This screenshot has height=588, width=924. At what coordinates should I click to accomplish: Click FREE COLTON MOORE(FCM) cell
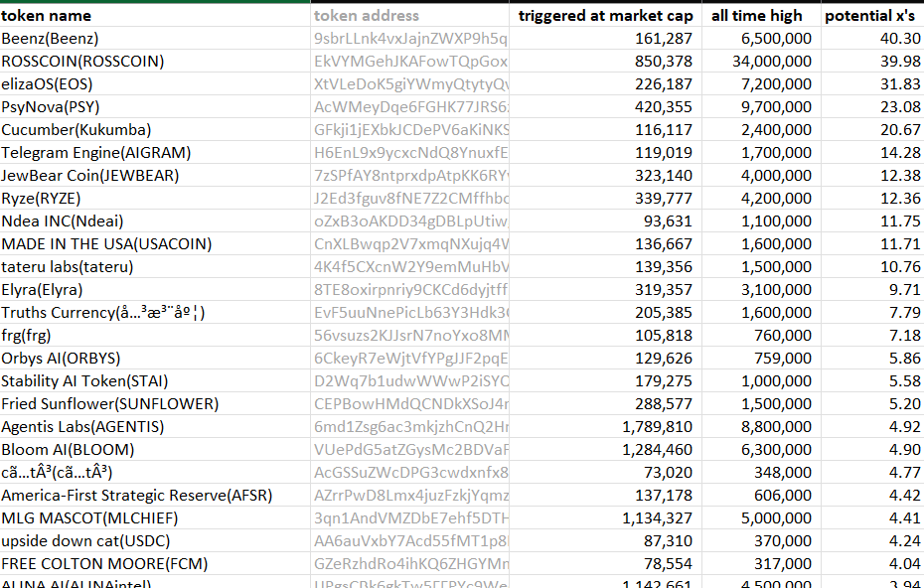[155, 564]
